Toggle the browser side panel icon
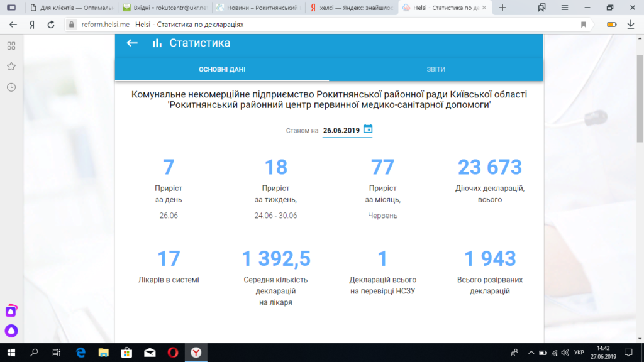This screenshot has height=362, width=644. (x=11, y=8)
